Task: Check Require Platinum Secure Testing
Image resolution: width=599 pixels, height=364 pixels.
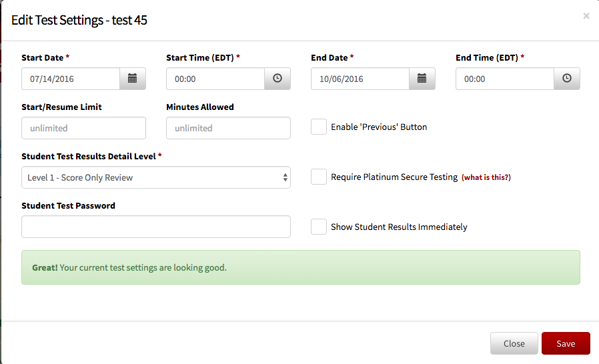Action: click(319, 177)
